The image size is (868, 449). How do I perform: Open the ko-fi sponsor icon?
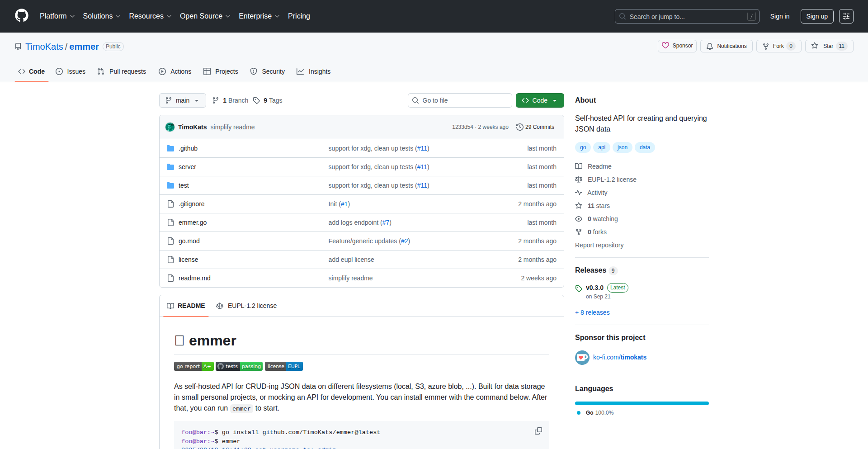coord(582,358)
